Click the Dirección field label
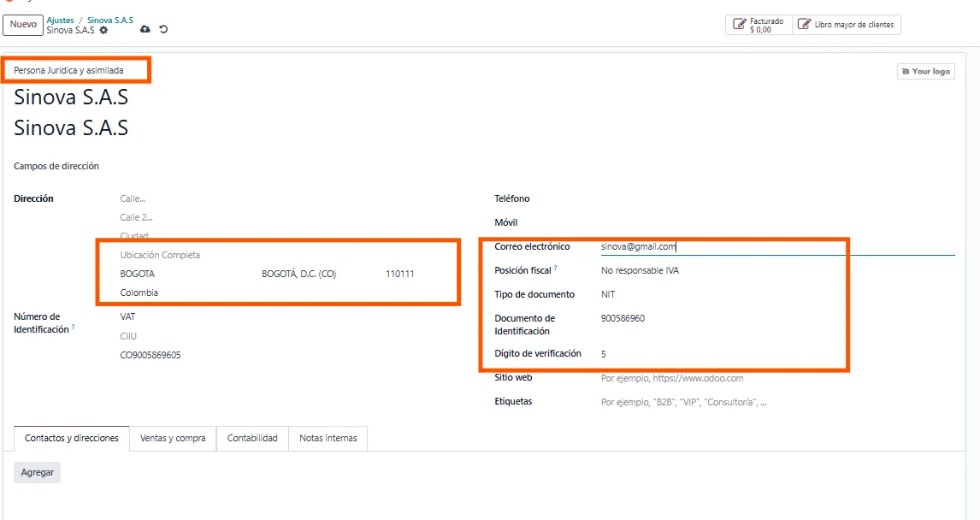The width and height of the screenshot is (980, 520). tap(33, 198)
